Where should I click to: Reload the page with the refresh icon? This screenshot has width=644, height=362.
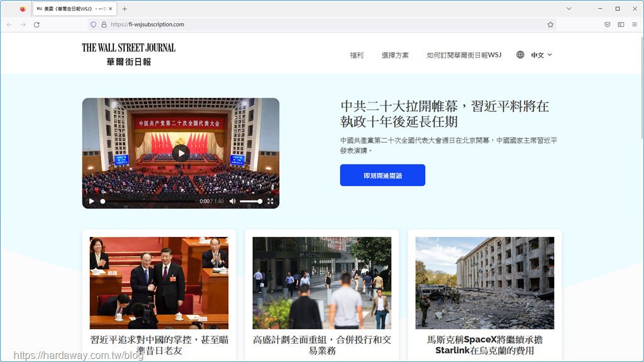click(x=36, y=25)
